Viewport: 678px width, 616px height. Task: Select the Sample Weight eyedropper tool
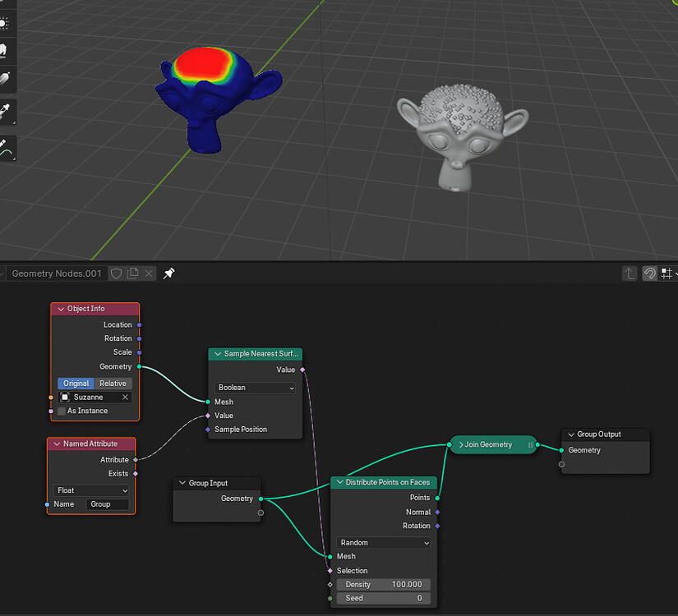(x=4, y=111)
